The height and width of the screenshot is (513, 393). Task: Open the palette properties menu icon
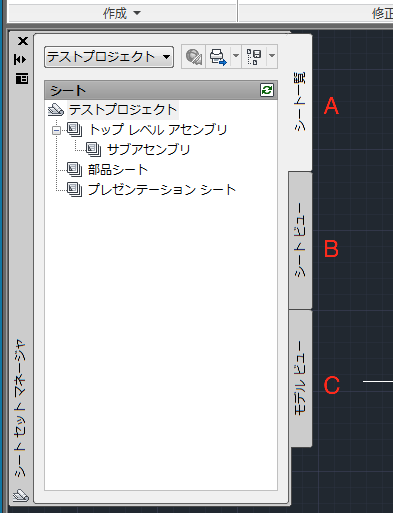22,79
